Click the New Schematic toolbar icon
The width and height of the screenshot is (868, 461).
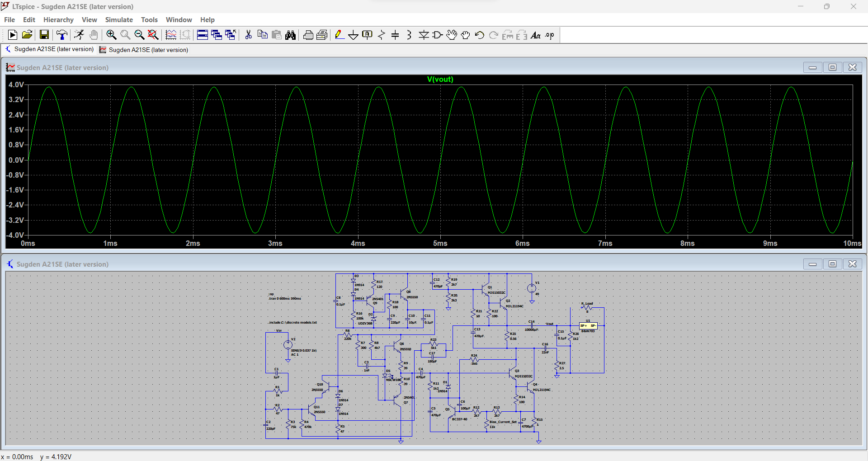point(13,35)
